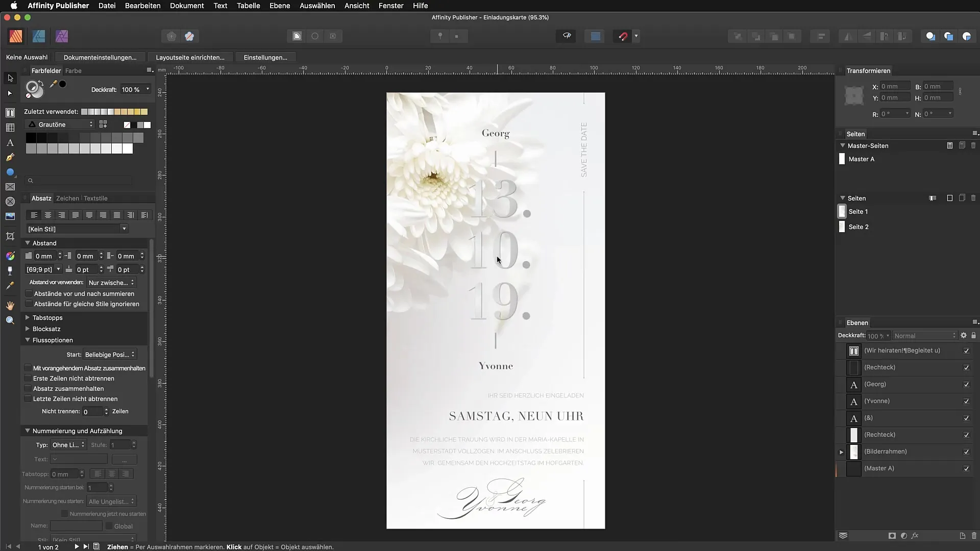The height and width of the screenshot is (551, 980).
Task: Select the View hand tool
Action: 10,306
